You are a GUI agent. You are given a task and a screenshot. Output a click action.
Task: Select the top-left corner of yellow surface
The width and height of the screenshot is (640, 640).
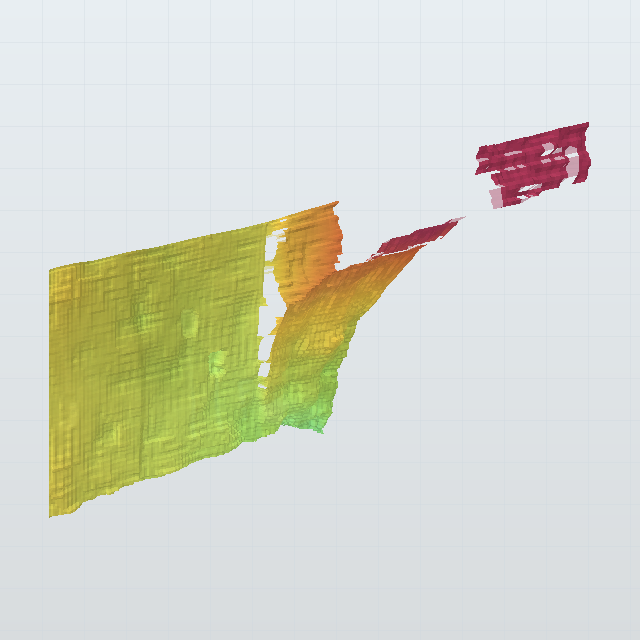[51, 271]
